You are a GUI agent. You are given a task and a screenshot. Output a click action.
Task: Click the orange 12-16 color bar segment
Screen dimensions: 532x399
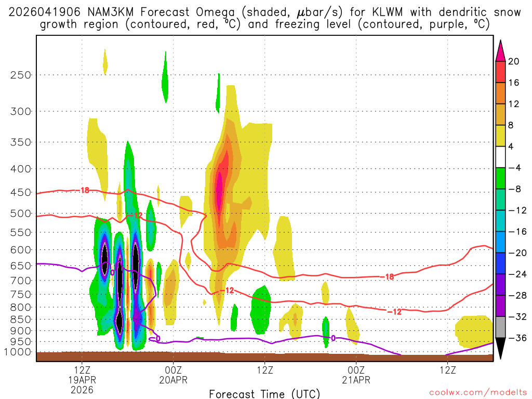(x=500, y=94)
